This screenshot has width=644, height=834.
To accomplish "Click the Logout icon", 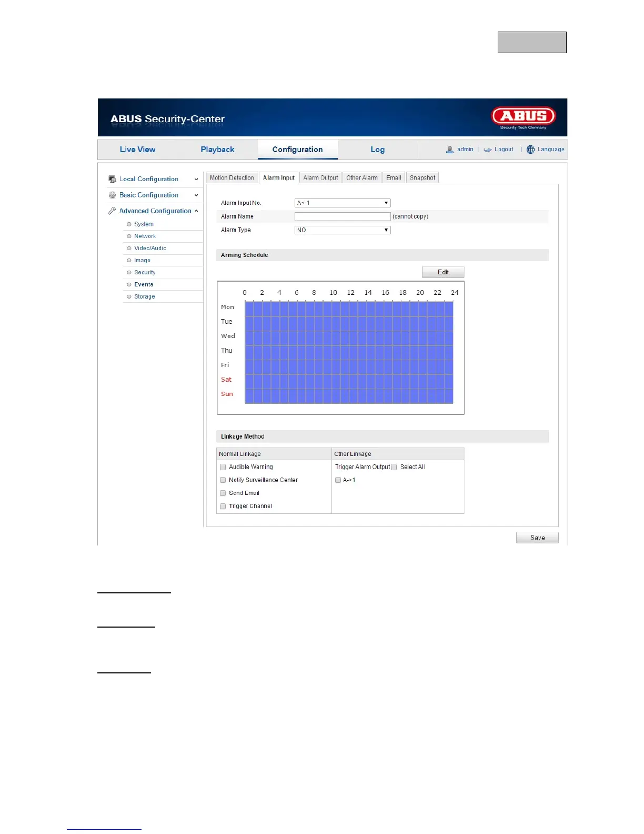I will click(x=488, y=150).
